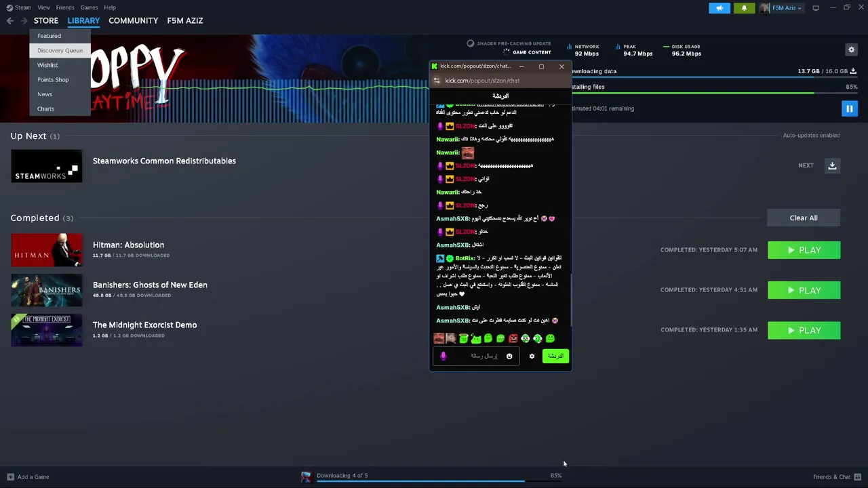The image size is (868, 488).
Task: Click the Add a Game label
Action: [x=33, y=476]
